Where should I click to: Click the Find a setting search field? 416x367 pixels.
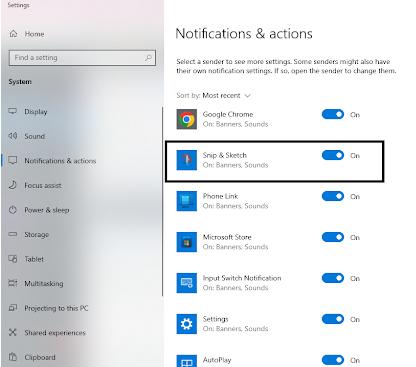82,58
